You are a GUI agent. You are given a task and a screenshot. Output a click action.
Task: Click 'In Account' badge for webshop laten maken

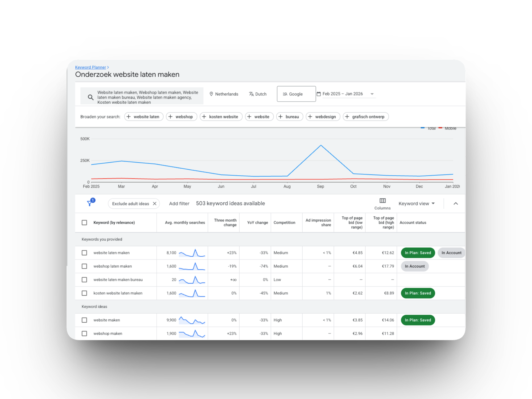(x=415, y=266)
